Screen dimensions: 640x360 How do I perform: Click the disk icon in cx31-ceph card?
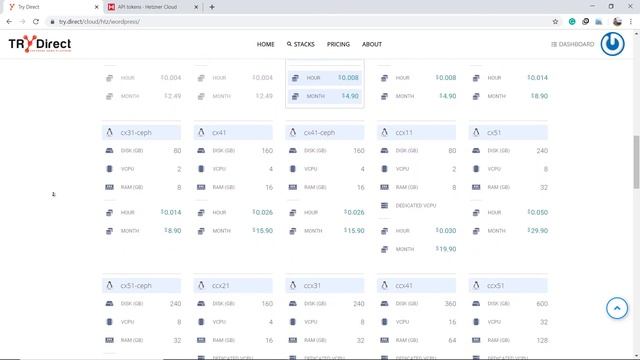(x=109, y=151)
